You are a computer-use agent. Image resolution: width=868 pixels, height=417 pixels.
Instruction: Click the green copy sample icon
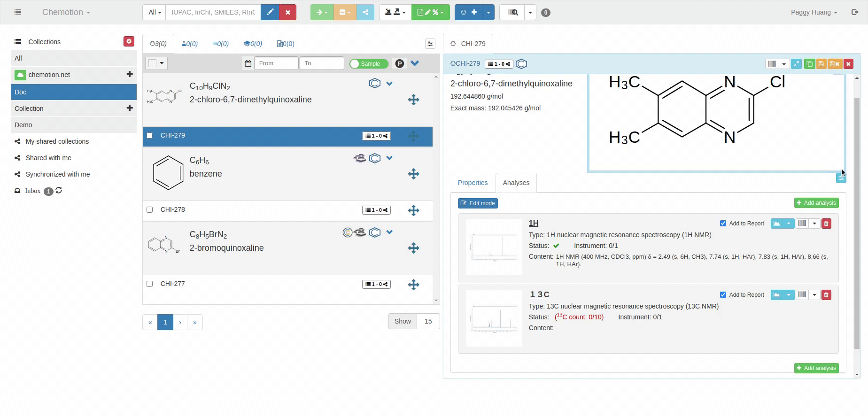809,64
